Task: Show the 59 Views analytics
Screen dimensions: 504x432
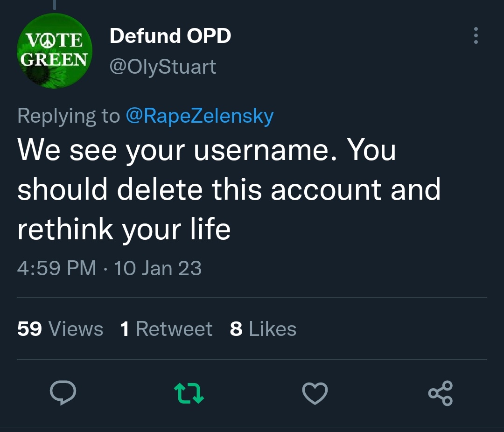Action: pos(60,329)
